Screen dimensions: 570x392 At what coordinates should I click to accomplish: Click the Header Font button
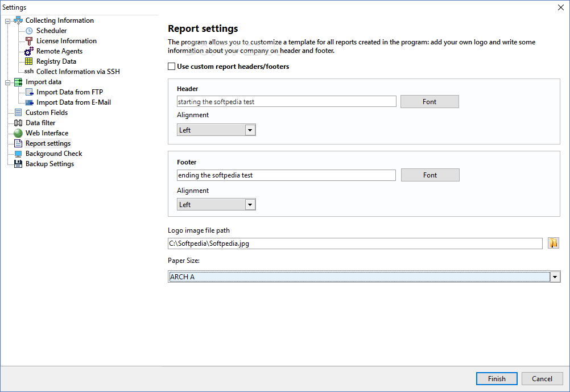pos(429,102)
